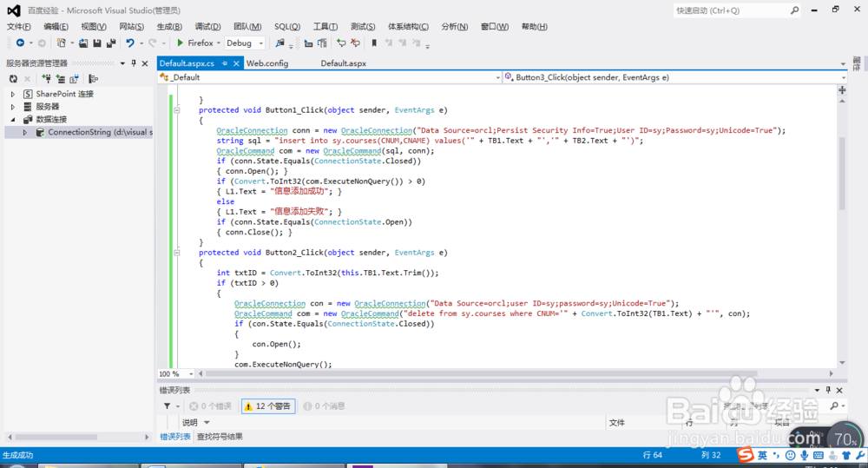Viewport: 868px width, 468px height.
Task: Undo the last edit with the blue arrow
Action: 130,43
